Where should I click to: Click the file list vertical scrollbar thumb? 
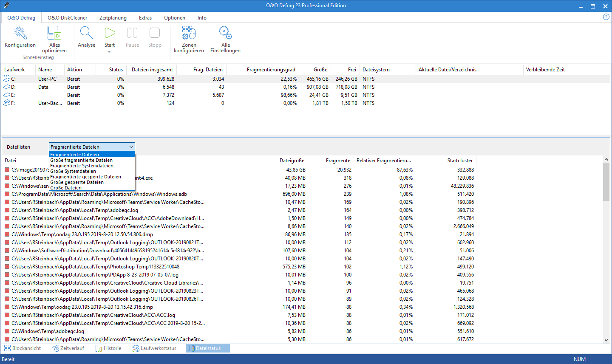(x=606, y=182)
